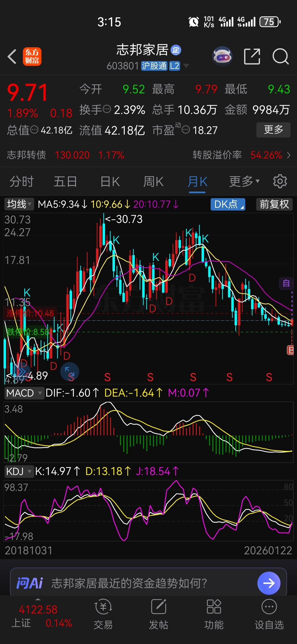Open the search magnifier icon
This screenshot has height=644, width=297.
point(280,56)
